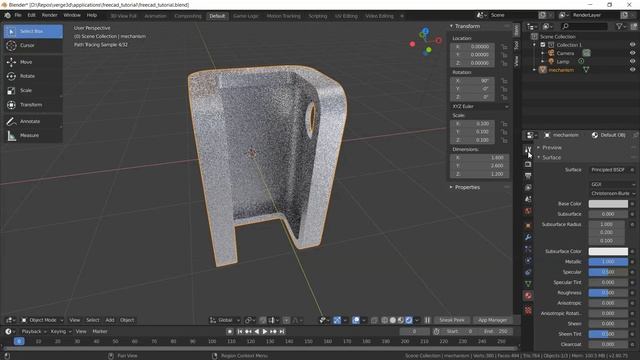640x360 pixels.
Task: Lock the Location X field
Action: [x=504, y=47]
